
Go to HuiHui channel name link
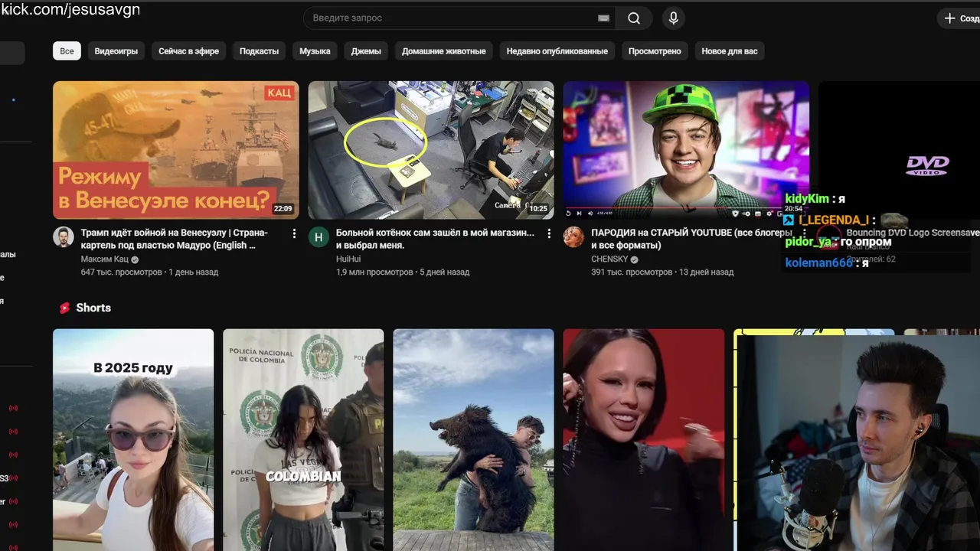pyautogui.click(x=348, y=259)
